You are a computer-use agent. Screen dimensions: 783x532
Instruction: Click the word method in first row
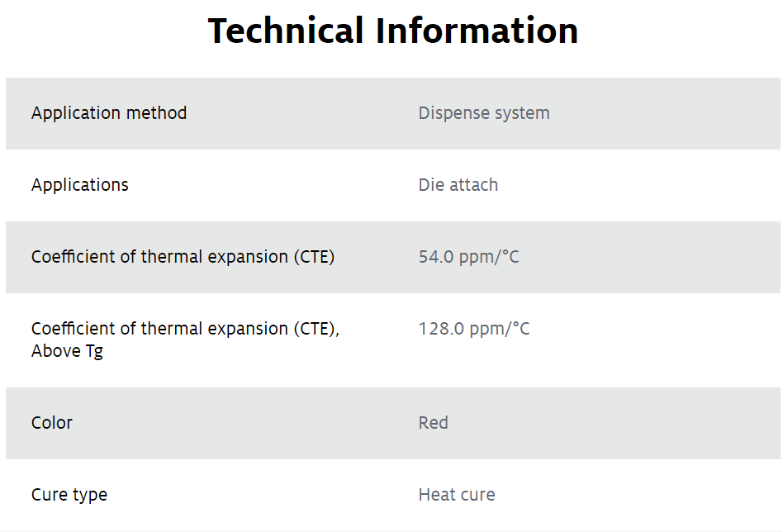[157, 113]
